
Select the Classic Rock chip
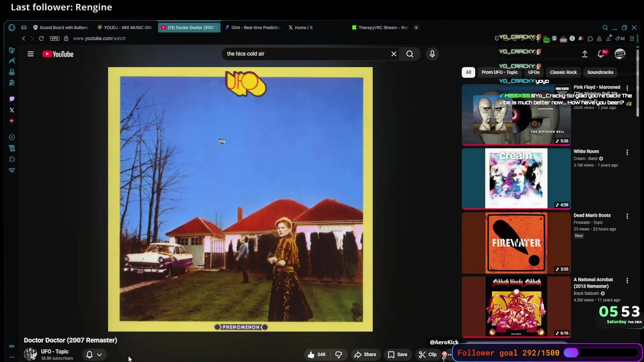coord(563,72)
